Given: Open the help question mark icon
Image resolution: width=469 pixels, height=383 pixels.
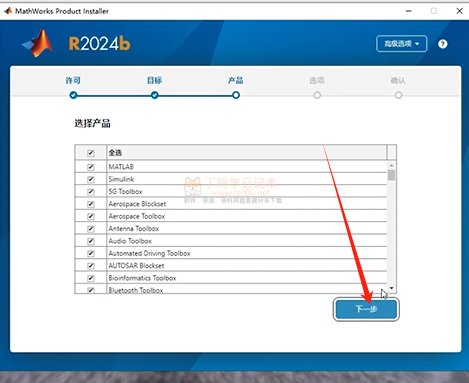Looking at the screenshot, I should [443, 44].
